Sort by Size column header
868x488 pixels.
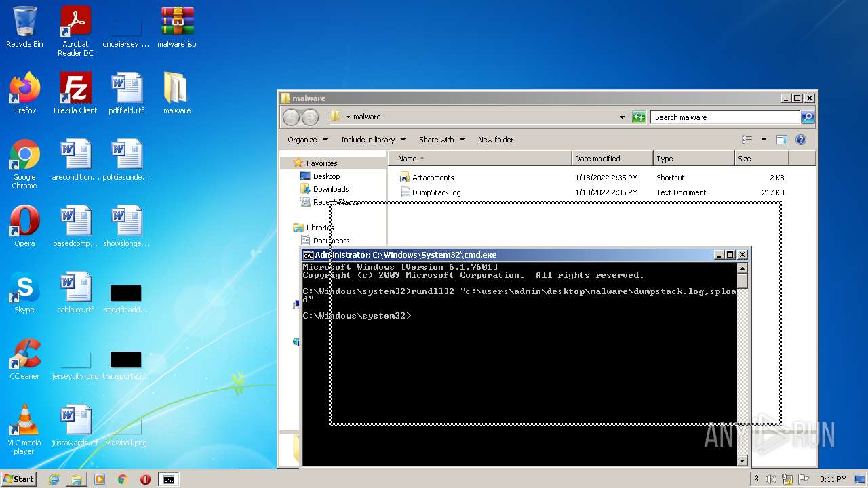[762, 159]
